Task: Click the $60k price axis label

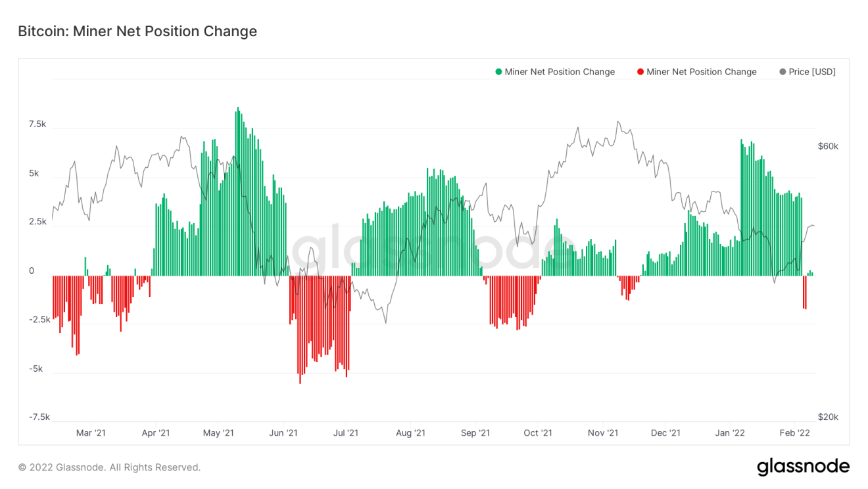Action: tap(828, 146)
